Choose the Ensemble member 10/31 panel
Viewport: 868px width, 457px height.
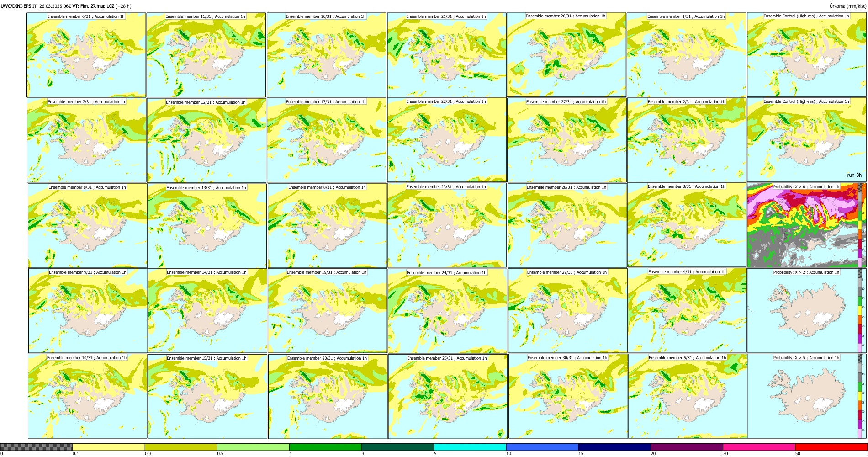pyautogui.click(x=88, y=396)
